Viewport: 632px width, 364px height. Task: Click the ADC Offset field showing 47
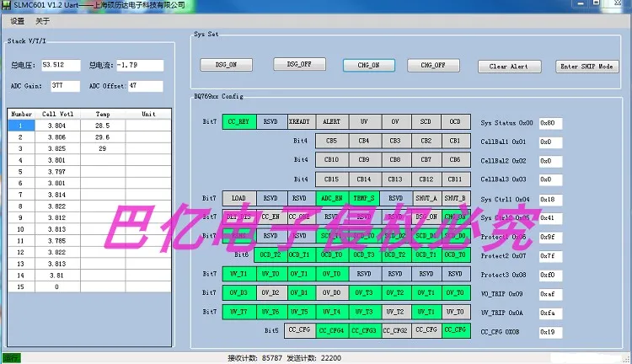[146, 86]
